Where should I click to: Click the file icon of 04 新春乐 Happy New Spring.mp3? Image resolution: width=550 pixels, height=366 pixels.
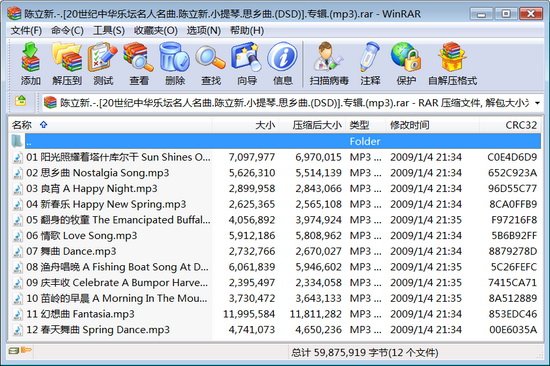point(18,205)
